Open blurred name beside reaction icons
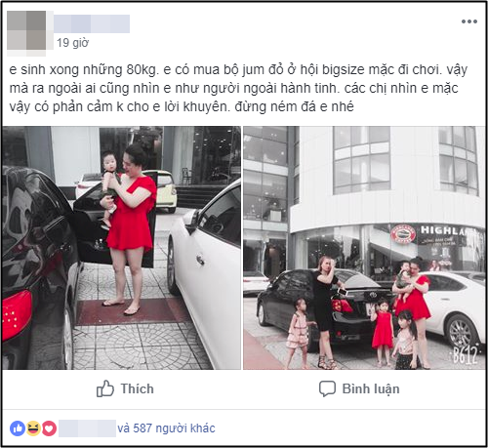488x448 pixels. [x=87, y=428]
